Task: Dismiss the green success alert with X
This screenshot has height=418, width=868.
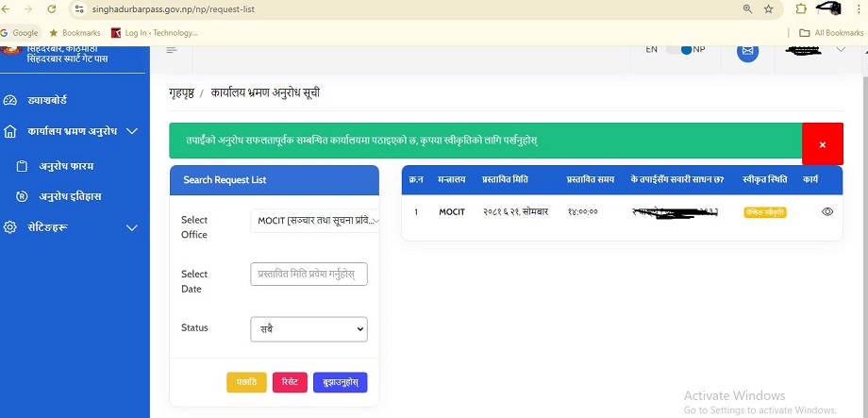Action: click(x=822, y=144)
